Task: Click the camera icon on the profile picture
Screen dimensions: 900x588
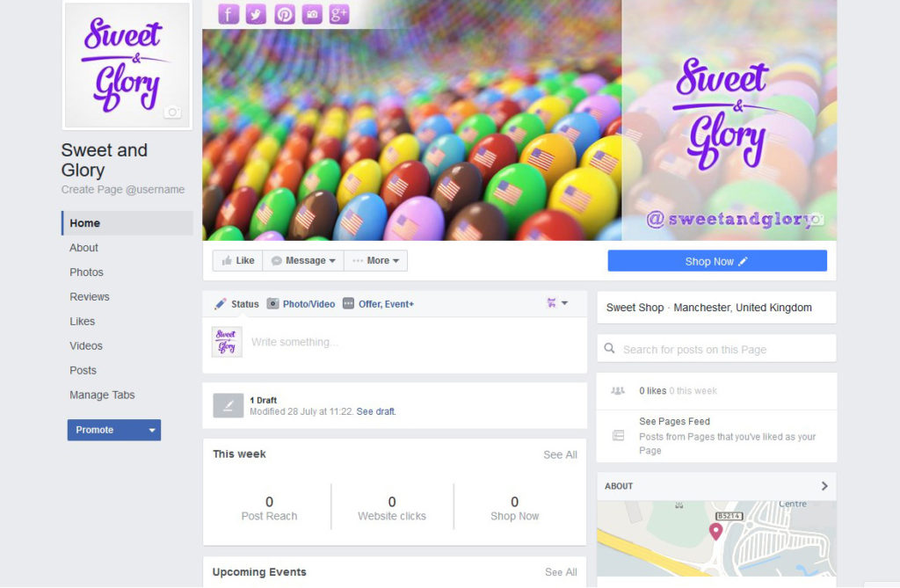Action: [x=172, y=112]
